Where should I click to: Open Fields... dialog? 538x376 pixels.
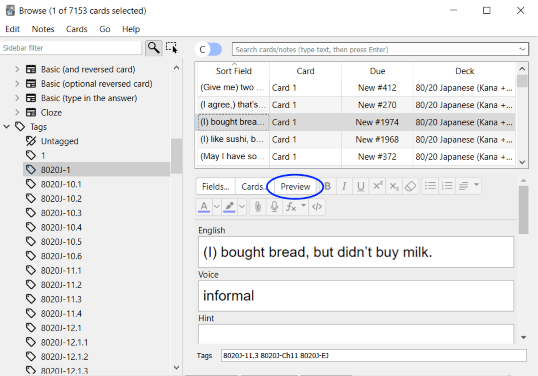[215, 187]
